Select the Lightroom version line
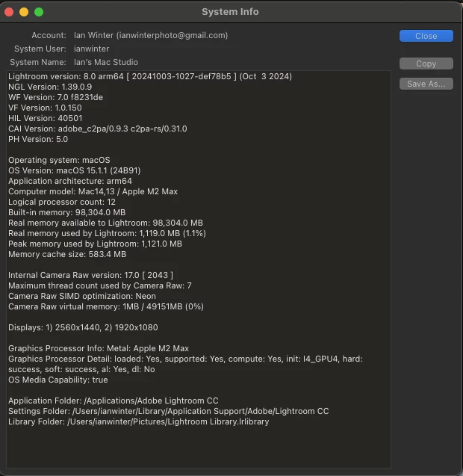Image resolution: width=463 pixels, height=476 pixels. tap(150, 76)
